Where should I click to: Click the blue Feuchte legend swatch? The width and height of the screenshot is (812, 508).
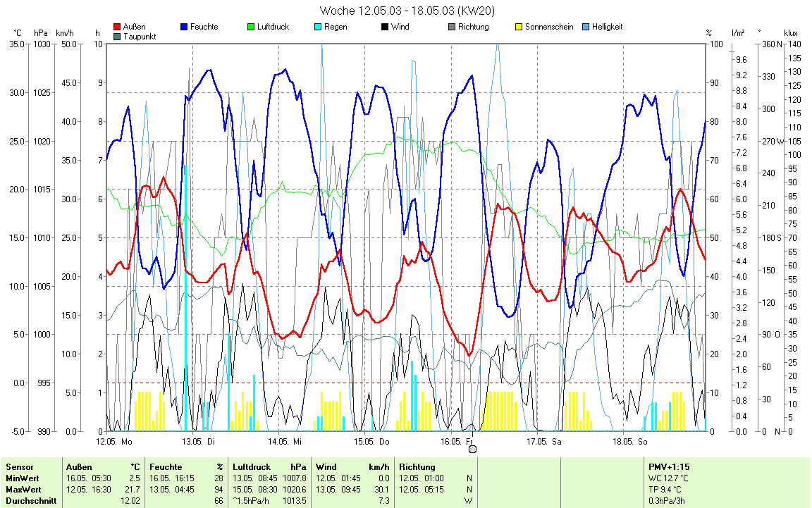tap(185, 27)
